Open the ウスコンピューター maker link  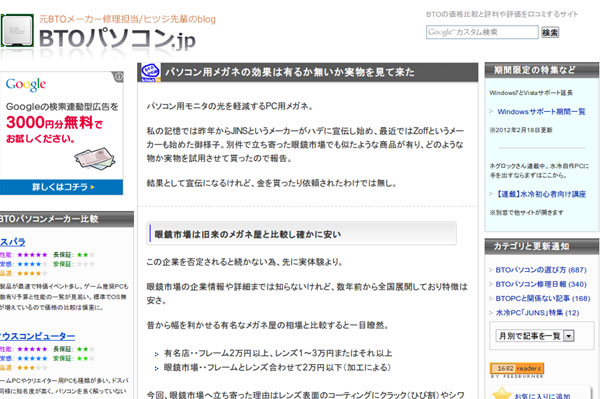click(38, 336)
